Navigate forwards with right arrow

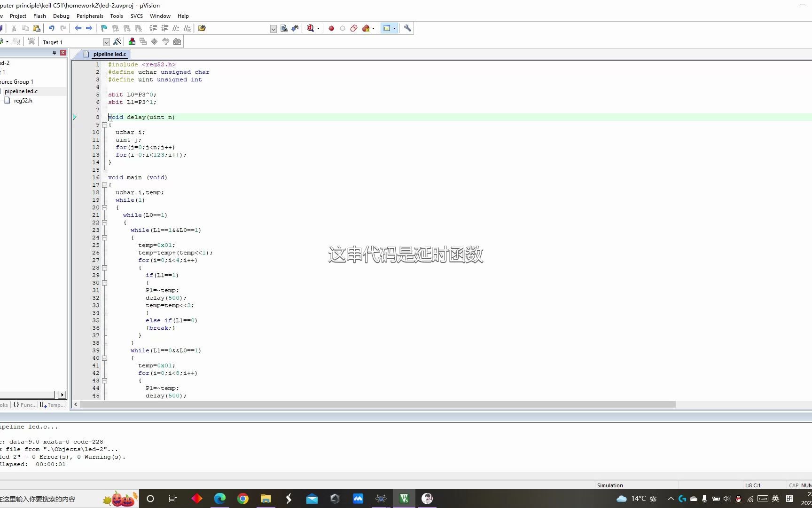click(89, 28)
